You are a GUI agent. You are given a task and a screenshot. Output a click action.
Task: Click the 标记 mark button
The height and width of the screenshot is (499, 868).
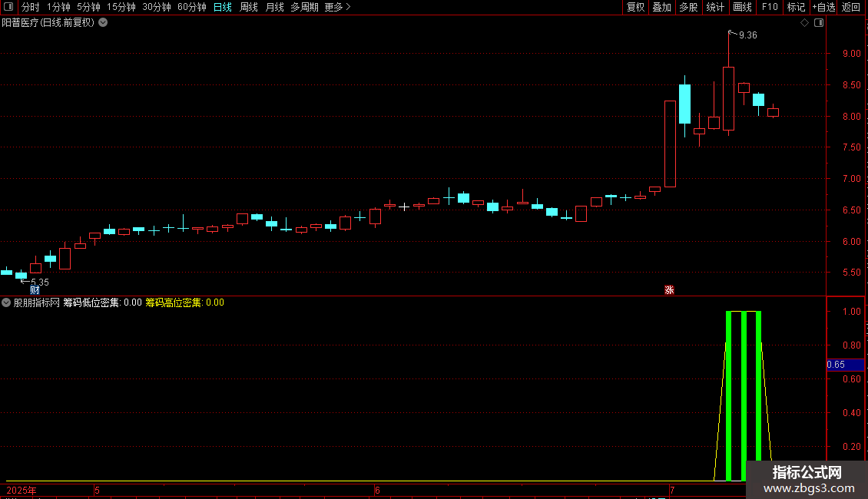[796, 7]
